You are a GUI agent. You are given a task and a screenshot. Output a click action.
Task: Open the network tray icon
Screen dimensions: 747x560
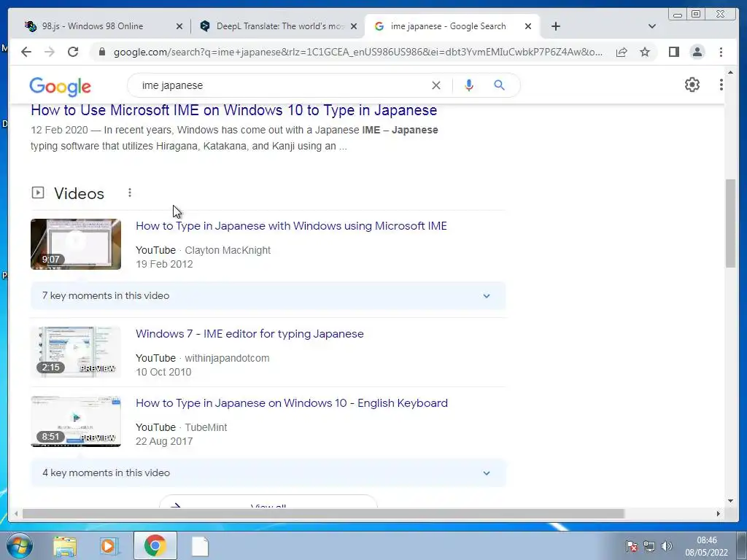pos(649,546)
